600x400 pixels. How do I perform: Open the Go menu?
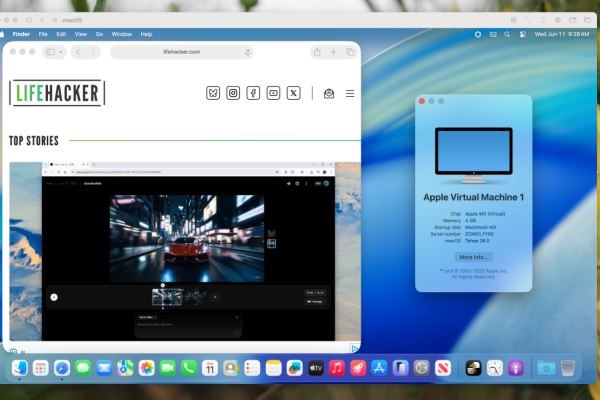coord(99,34)
